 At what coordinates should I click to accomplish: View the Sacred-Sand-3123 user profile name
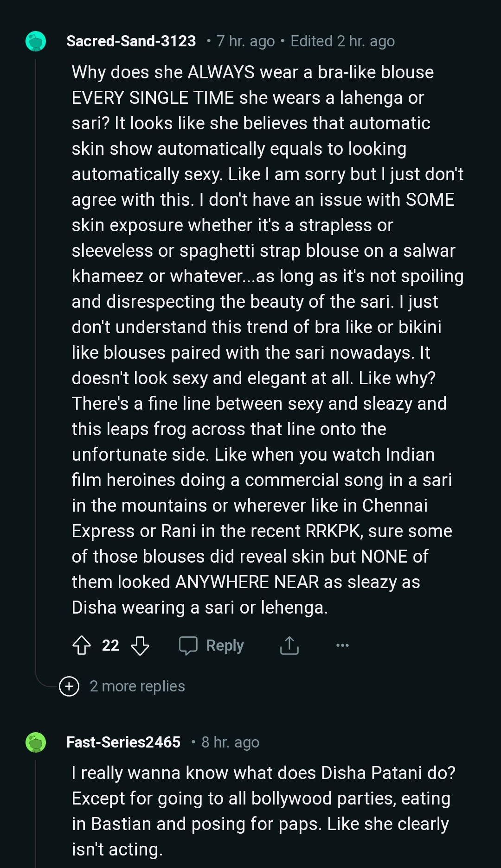131,41
